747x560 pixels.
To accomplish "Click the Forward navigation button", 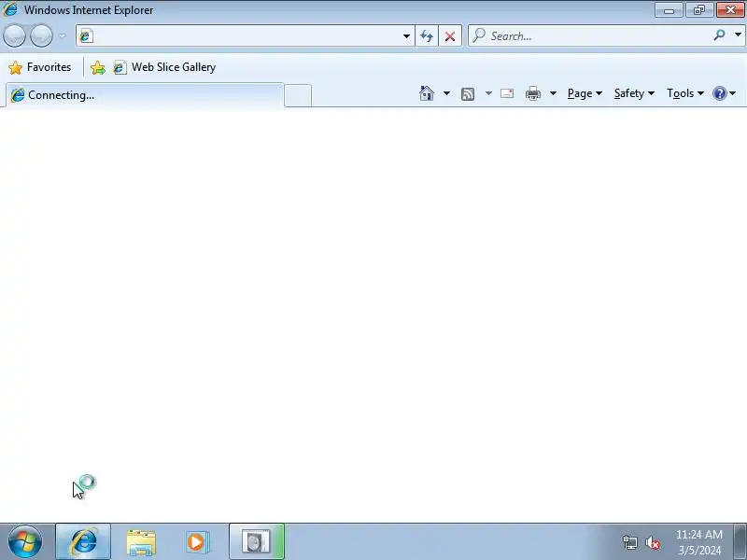I will tap(41, 35).
